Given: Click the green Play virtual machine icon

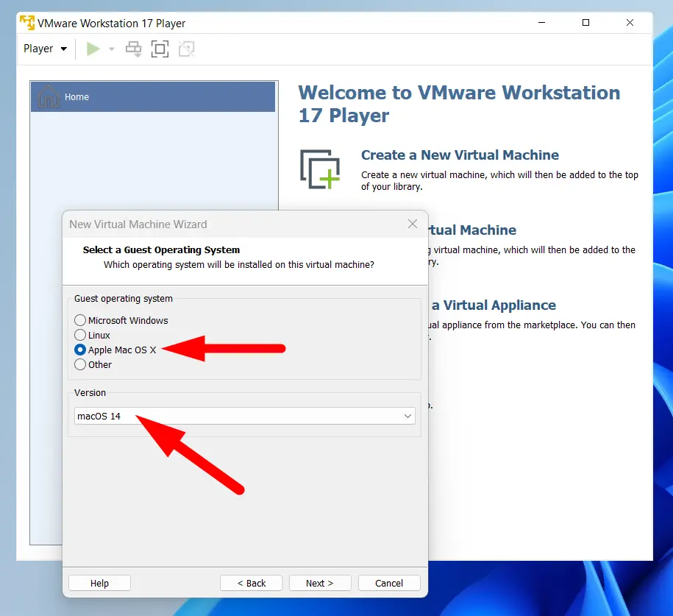Looking at the screenshot, I should pyautogui.click(x=93, y=49).
